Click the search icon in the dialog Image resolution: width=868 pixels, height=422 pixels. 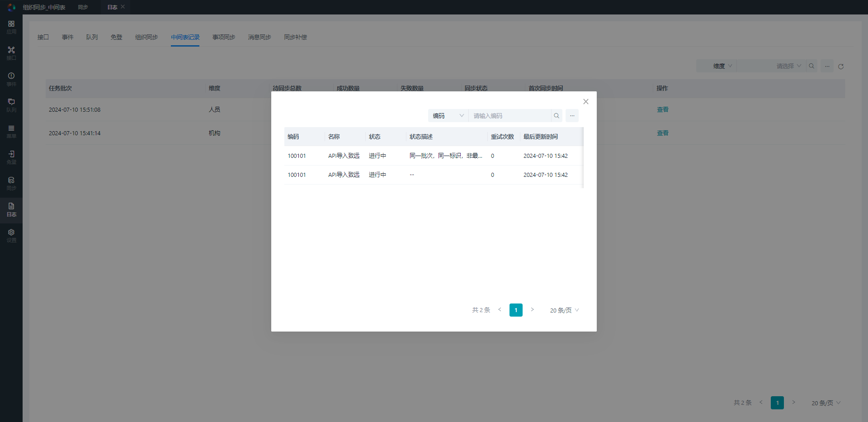pyautogui.click(x=557, y=116)
